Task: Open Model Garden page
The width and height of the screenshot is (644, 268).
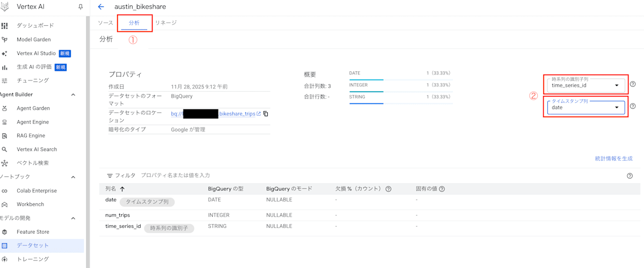Action: tap(34, 40)
